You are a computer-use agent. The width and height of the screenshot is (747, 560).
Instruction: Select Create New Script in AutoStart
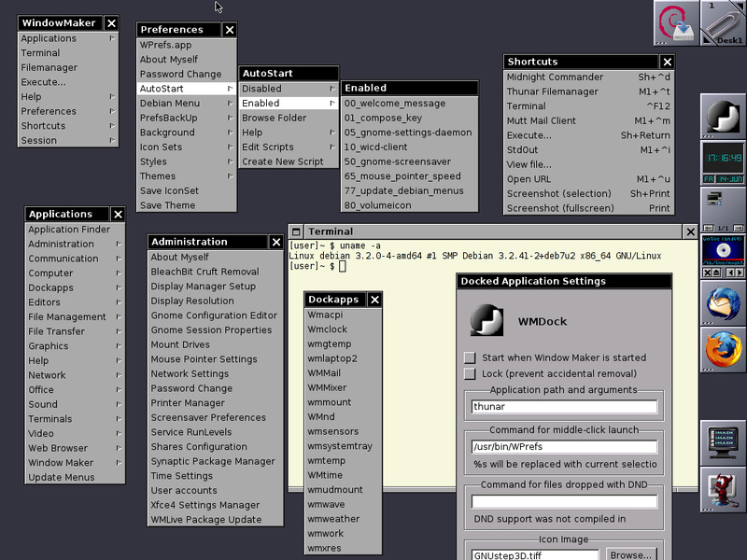289,161
